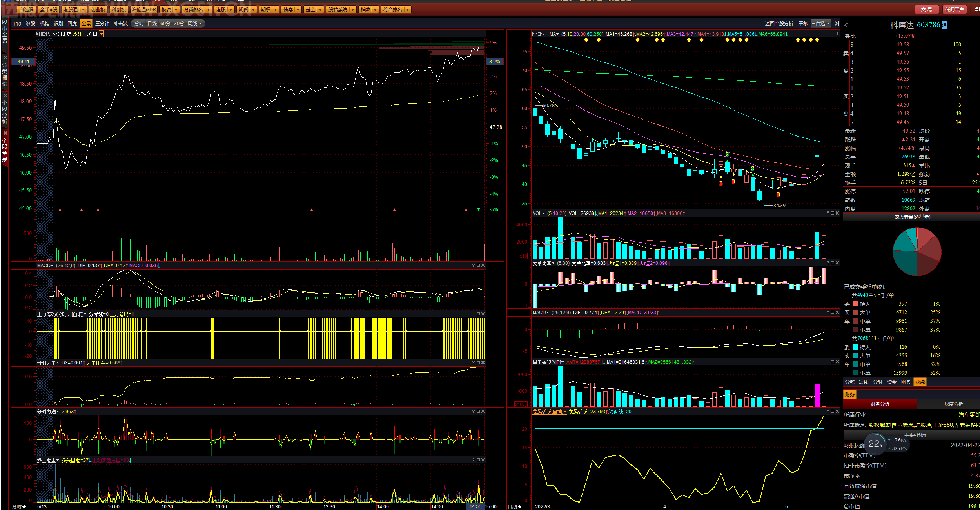Click 返回个股分析 link
Screen dimensions: 980x510
tap(779, 24)
